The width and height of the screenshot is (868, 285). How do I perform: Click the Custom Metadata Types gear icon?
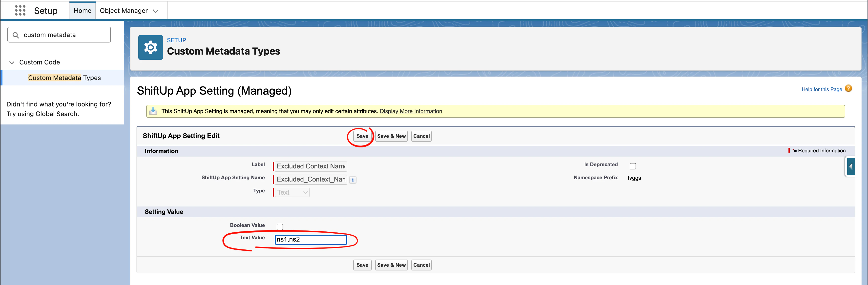(x=150, y=47)
